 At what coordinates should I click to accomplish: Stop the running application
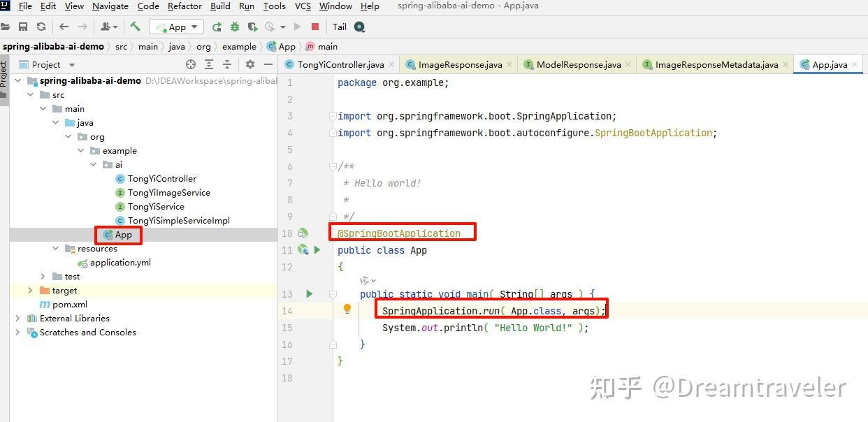coord(315,27)
